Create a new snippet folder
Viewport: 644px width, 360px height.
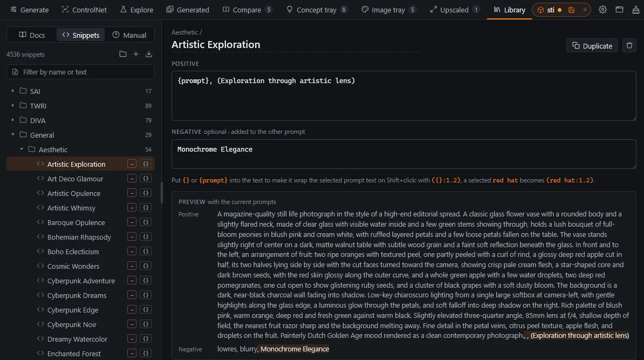point(123,54)
